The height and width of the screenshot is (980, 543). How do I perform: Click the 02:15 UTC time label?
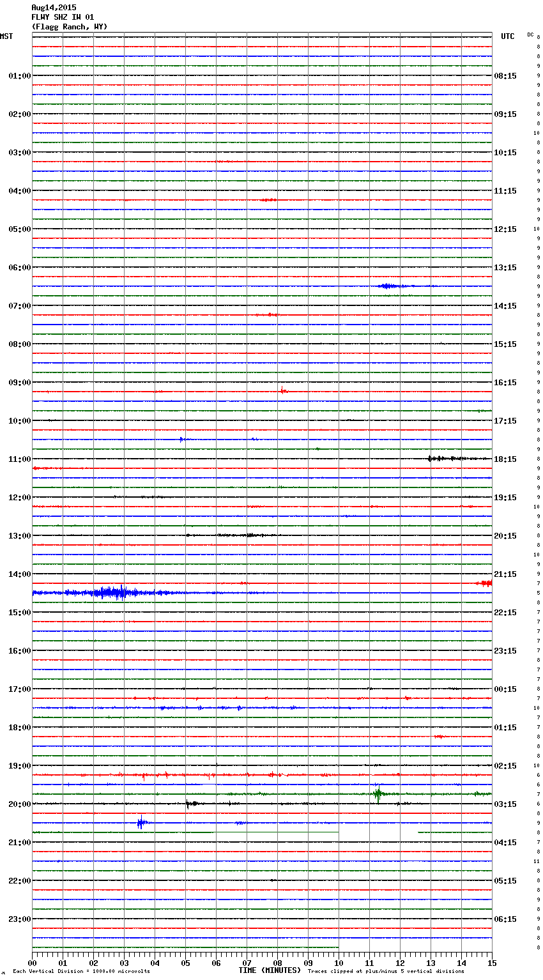pos(505,766)
